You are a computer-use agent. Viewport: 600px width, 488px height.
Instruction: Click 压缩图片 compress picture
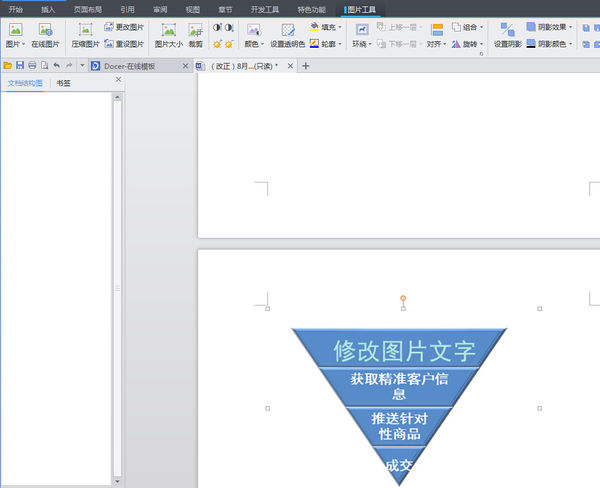[x=85, y=35]
